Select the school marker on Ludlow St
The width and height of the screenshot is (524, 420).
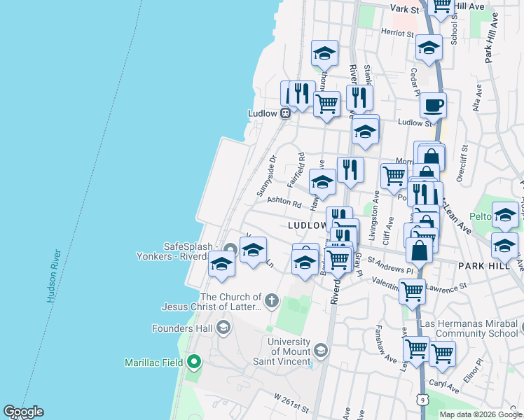[x=365, y=132]
